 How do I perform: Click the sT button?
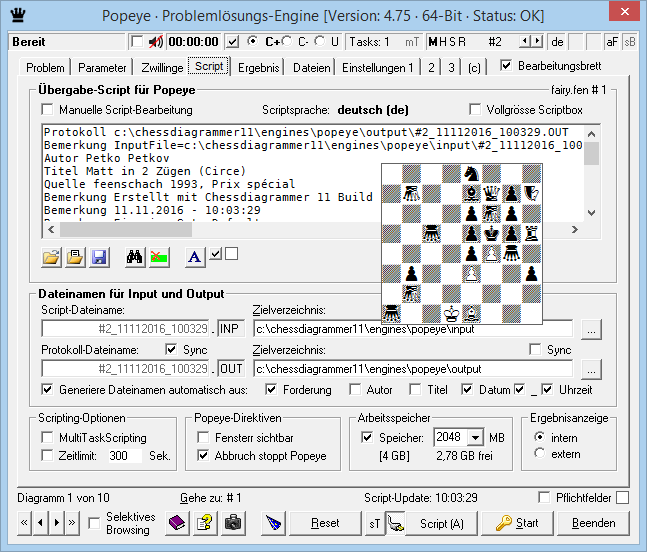click(x=374, y=524)
